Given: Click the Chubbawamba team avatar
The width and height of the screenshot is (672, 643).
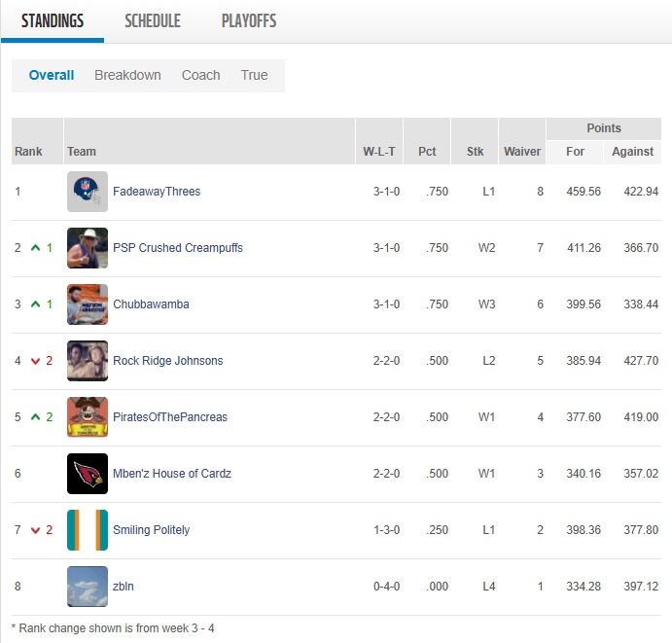Looking at the screenshot, I should [x=88, y=304].
